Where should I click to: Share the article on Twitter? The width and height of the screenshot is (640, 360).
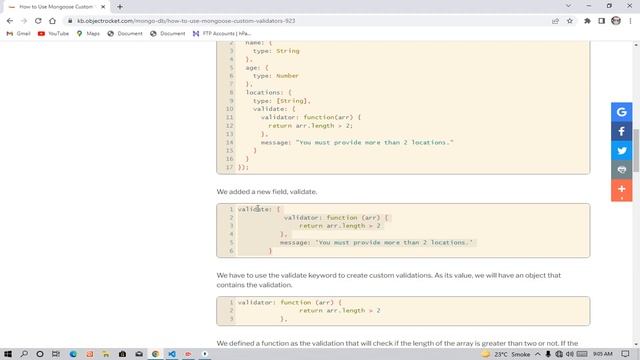pos(621,150)
